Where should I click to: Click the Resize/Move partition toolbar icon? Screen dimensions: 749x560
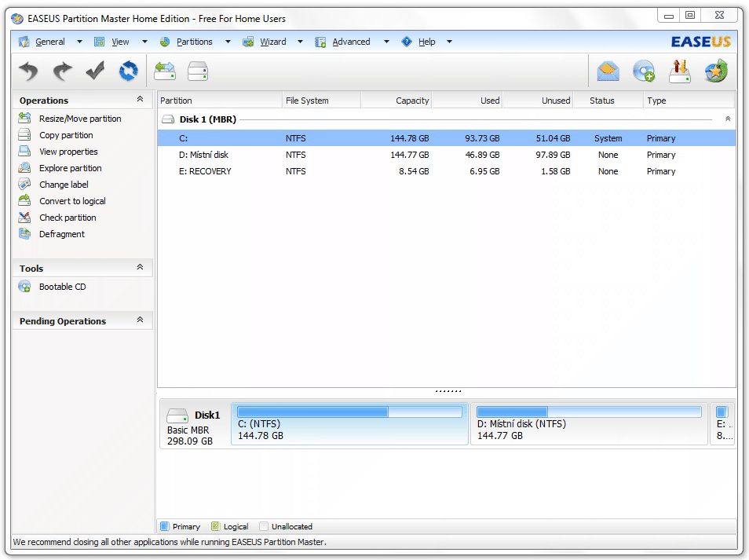point(165,71)
